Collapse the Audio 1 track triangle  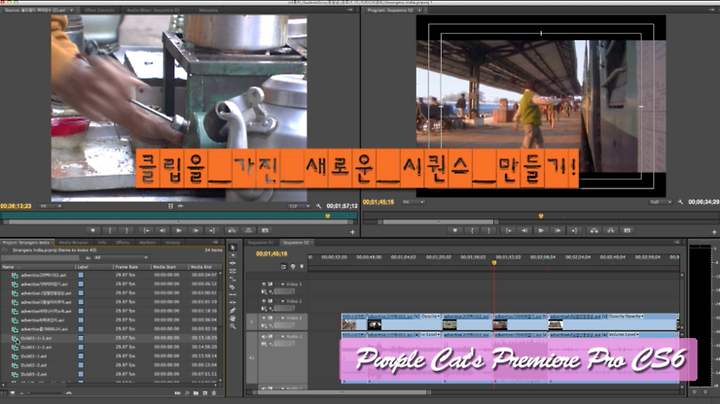(282, 337)
